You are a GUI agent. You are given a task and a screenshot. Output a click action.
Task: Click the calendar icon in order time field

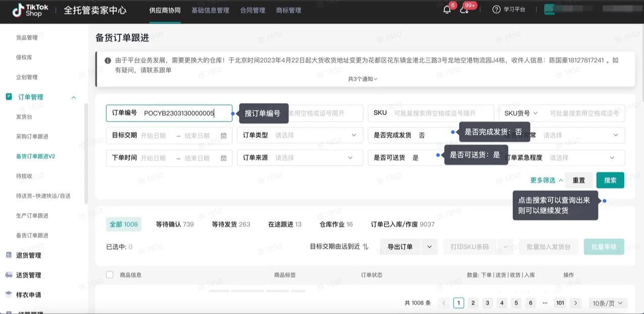point(224,158)
